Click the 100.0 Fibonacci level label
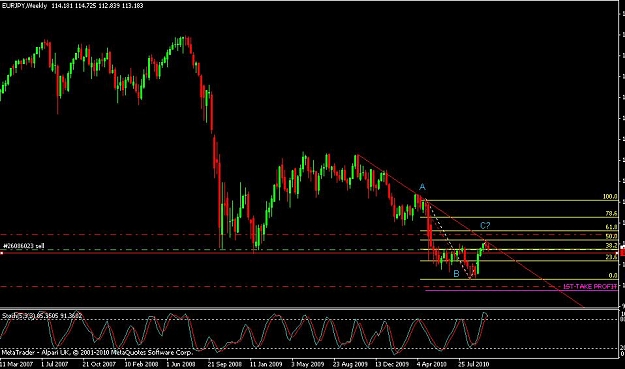Screen dimensions: 625x369 (x=610, y=196)
